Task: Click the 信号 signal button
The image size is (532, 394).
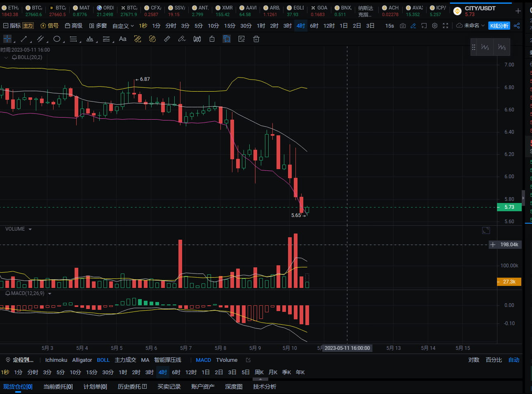Action: pyautogui.click(x=49, y=26)
